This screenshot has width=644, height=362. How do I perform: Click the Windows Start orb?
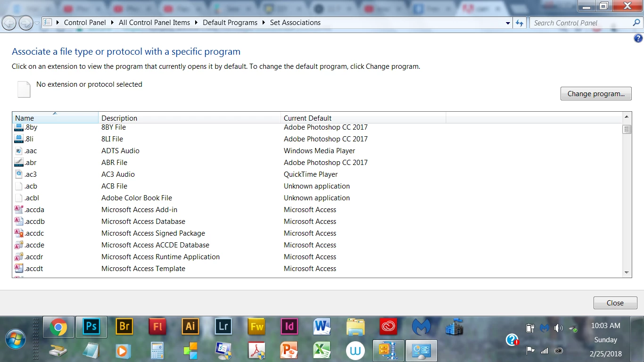[x=15, y=339]
